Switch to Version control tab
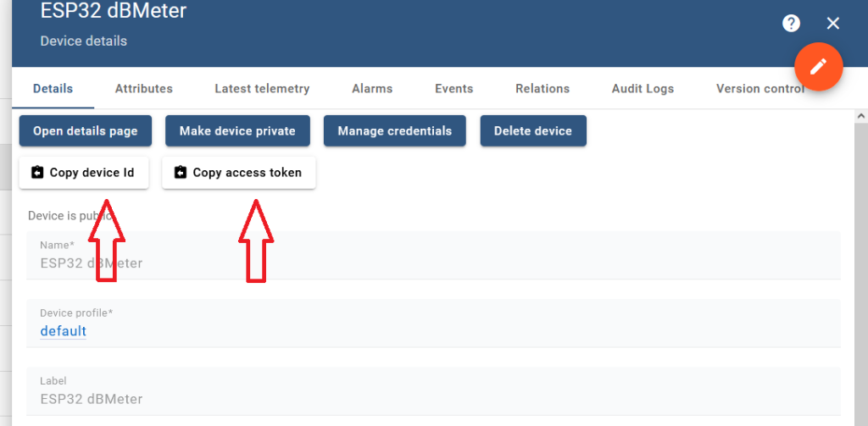Viewport: 868px width, 426px height. coord(759,89)
